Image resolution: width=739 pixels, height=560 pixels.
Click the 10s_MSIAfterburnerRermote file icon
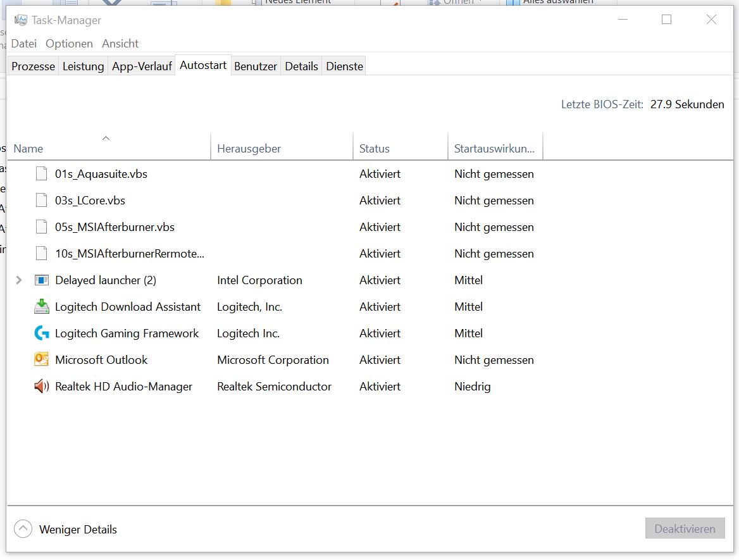pyautogui.click(x=42, y=254)
